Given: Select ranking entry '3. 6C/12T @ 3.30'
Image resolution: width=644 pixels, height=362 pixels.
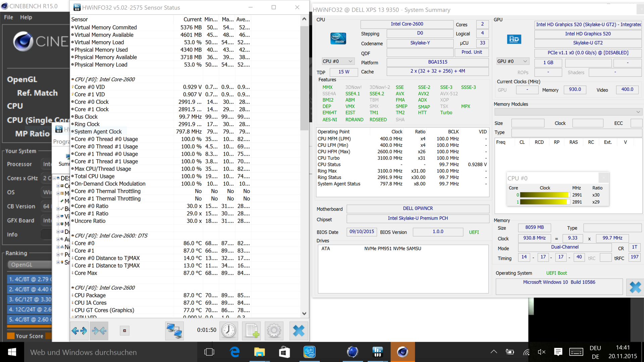Looking at the screenshot, I should pyautogui.click(x=30, y=299).
